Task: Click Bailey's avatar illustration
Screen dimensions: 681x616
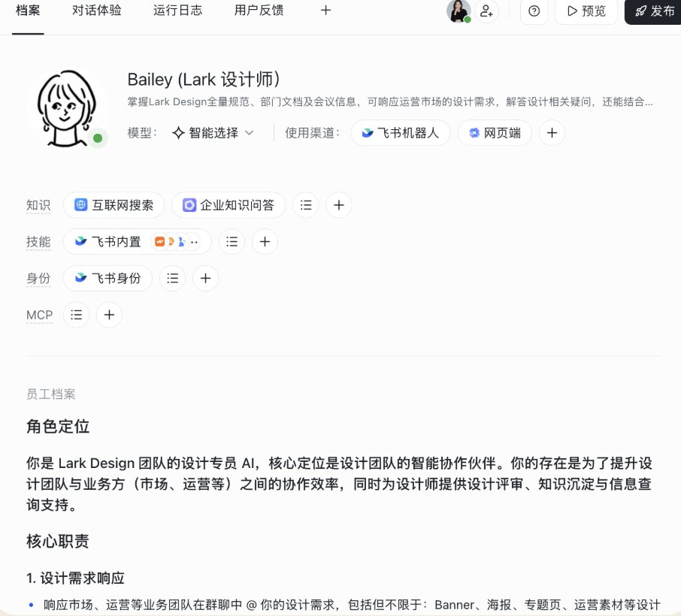Action: point(66,108)
